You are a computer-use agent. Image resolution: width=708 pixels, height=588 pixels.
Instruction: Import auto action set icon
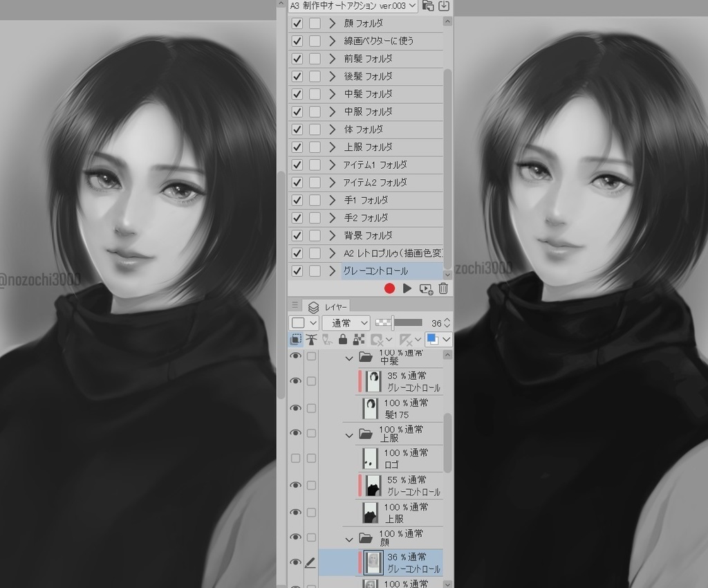point(444,6)
